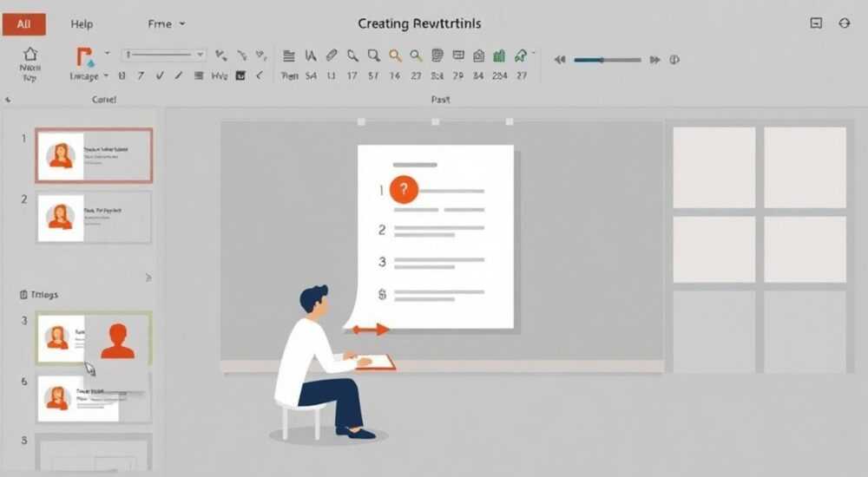
Task: Click the magnifier icon labeled 57
Action: coord(373,56)
